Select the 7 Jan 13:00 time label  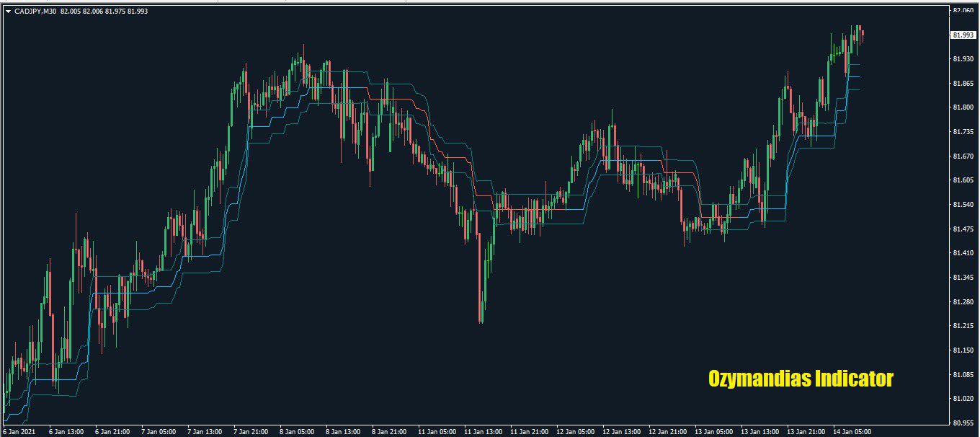[205, 432]
